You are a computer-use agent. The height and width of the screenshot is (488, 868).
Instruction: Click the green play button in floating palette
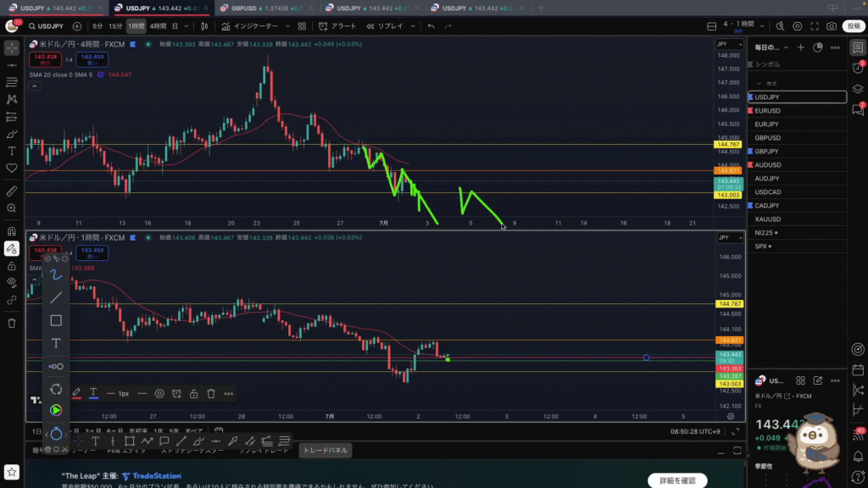(x=56, y=411)
